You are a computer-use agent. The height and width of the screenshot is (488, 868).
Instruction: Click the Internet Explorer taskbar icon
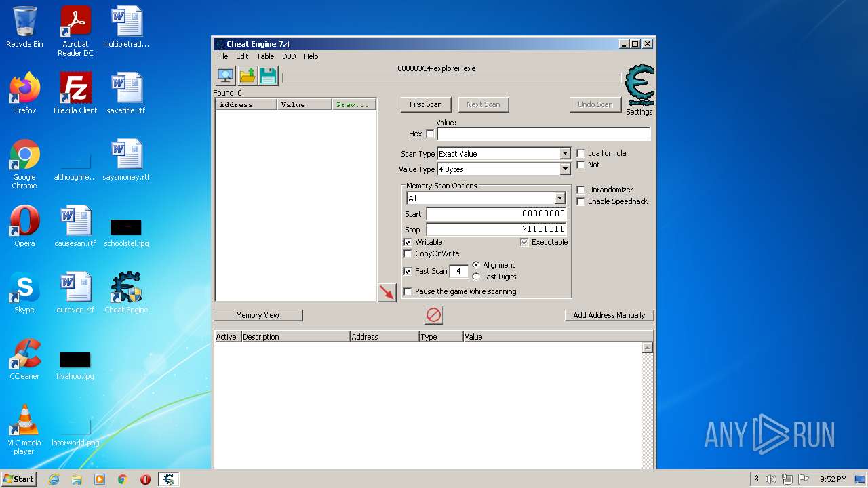tap(54, 479)
